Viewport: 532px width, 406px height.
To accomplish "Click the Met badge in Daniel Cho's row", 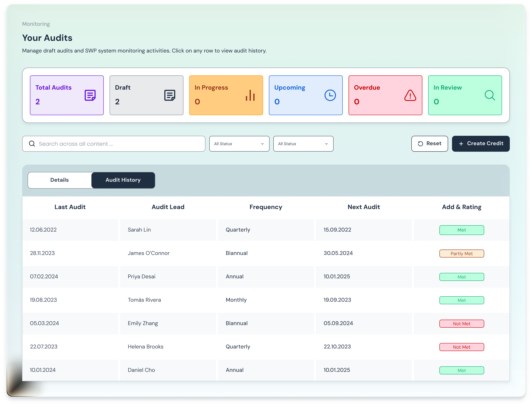I will 461,370.
